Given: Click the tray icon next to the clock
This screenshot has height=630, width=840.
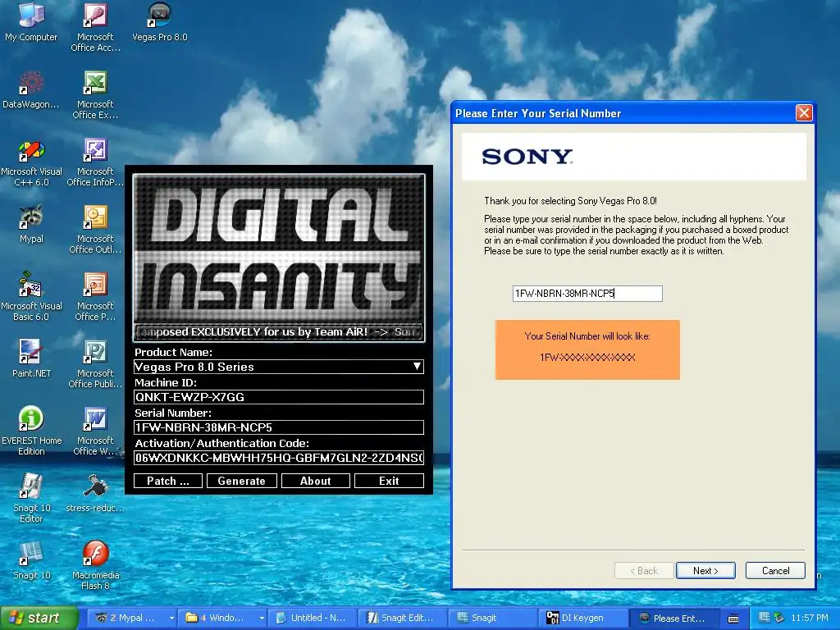Looking at the screenshot, I should (x=779, y=618).
